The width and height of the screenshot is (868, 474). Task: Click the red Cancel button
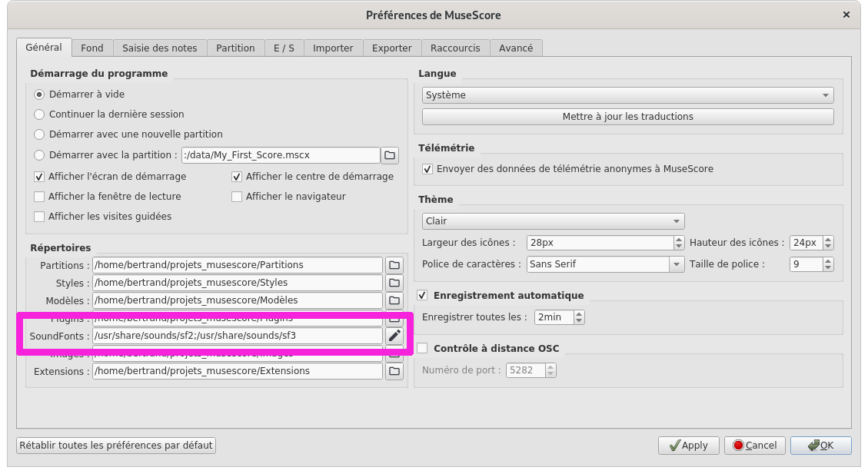pos(754,446)
